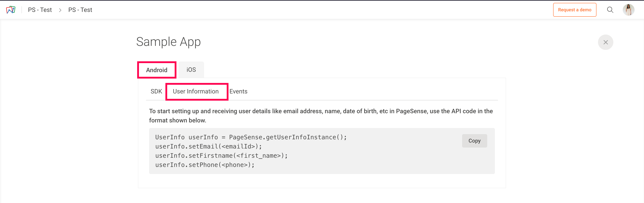Image resolution: width=644 pixels, height=203 pixels.
Task: Select the Android platform tab
Action: (x=157, y=70)
